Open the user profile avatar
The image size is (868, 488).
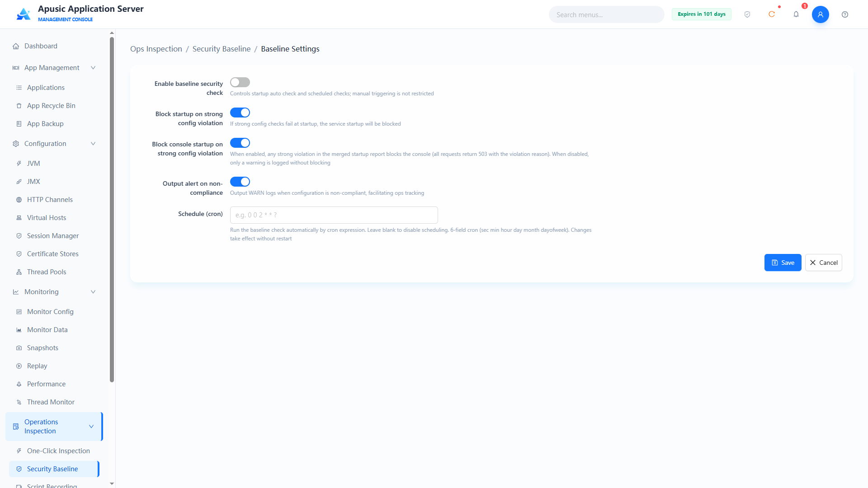click(821, 14)
